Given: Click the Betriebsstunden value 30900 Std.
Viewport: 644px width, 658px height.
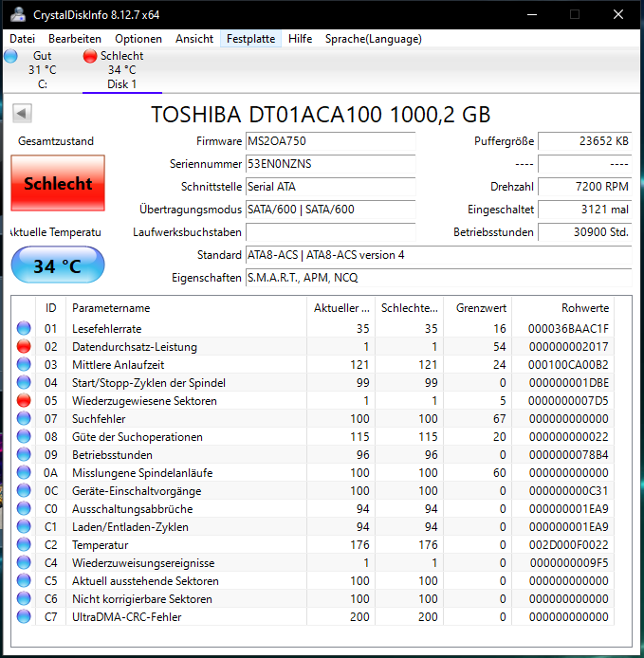Looking at the screenshot, I should (585, 231).
